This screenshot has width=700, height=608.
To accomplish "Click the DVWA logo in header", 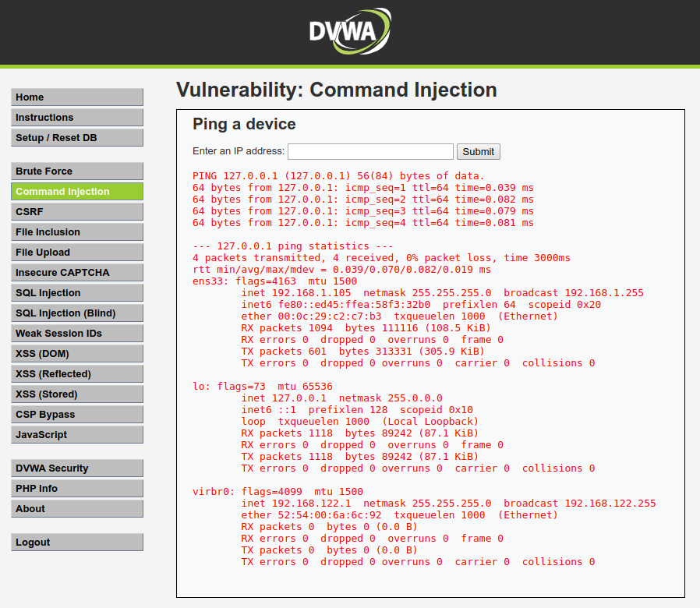I will 350,31.
